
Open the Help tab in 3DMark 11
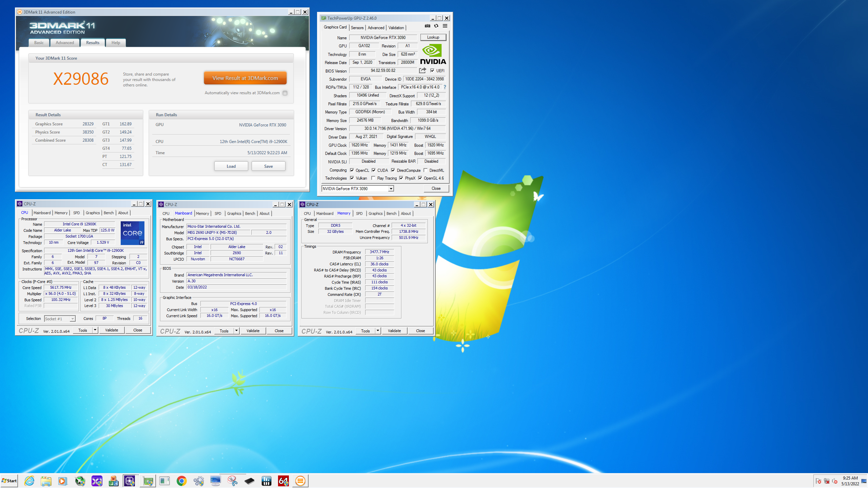pos(116,43)
